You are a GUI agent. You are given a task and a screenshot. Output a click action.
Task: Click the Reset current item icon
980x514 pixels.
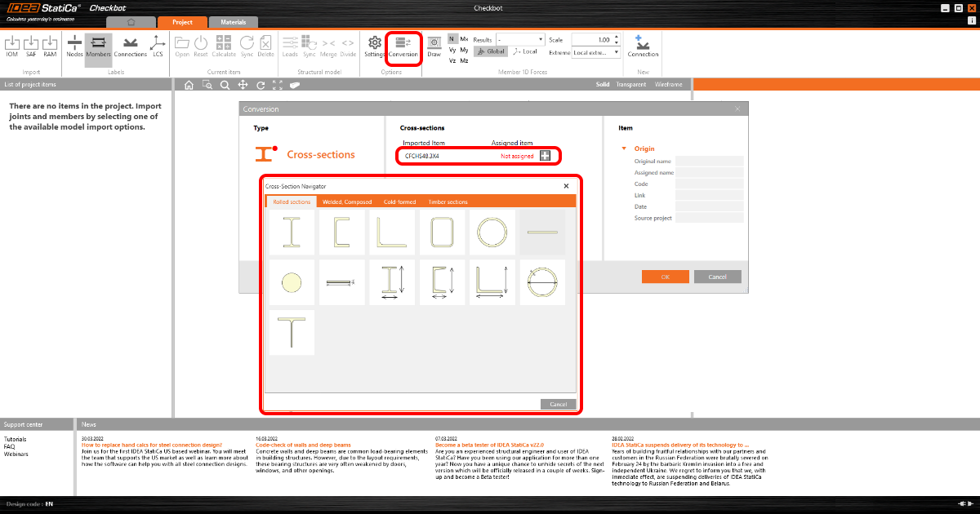click(201, 47)
